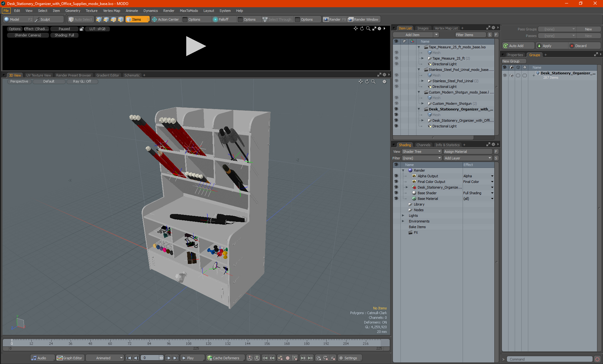The image size is (603, 364).
Task: Expand the Lights section
Action: tap(403, 216)
